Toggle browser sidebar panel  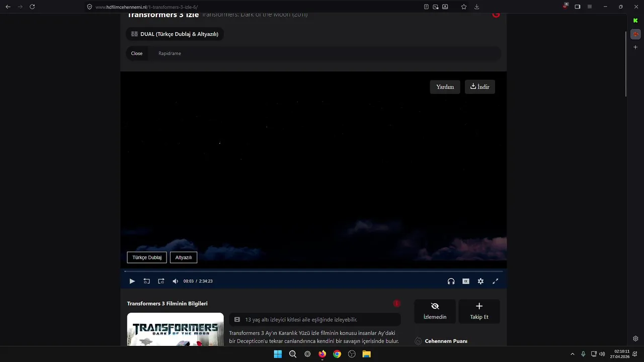[x=578, y=7]
